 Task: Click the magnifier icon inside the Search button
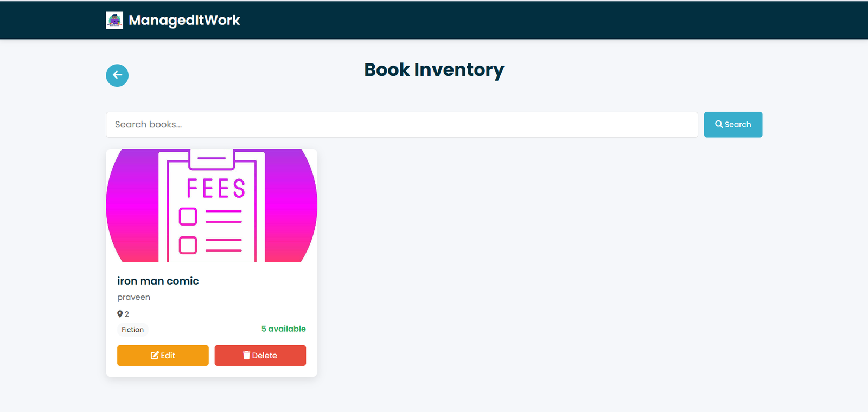(719, 124)
